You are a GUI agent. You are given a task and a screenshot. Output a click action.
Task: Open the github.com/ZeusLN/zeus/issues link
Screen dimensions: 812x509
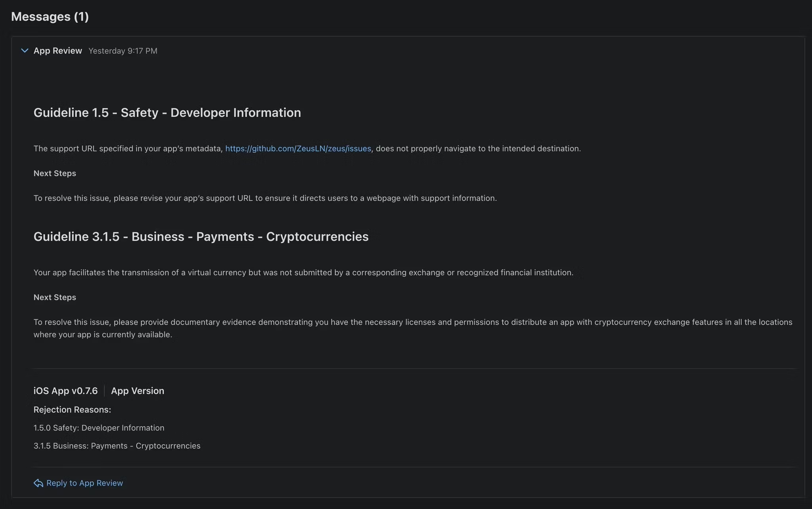tap(298, 148)
